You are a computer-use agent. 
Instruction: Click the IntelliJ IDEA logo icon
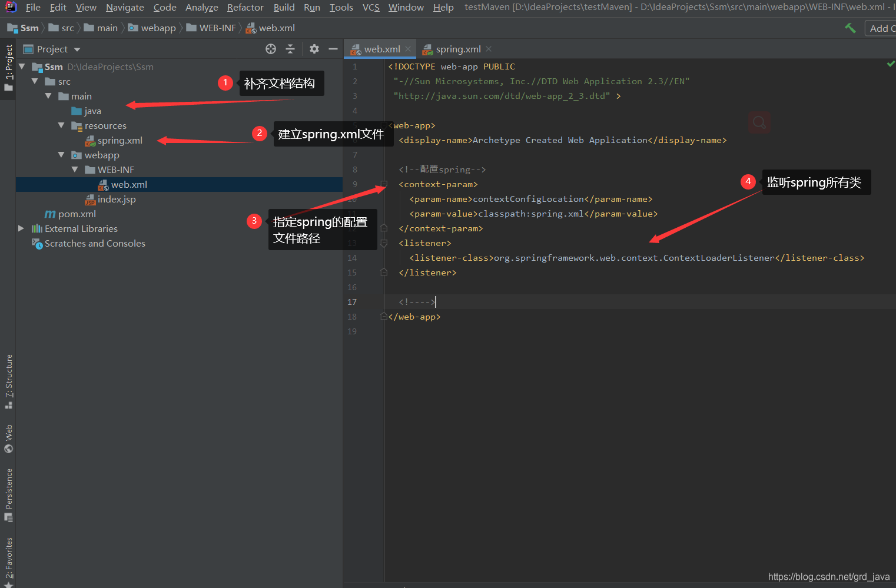(11, 7)
